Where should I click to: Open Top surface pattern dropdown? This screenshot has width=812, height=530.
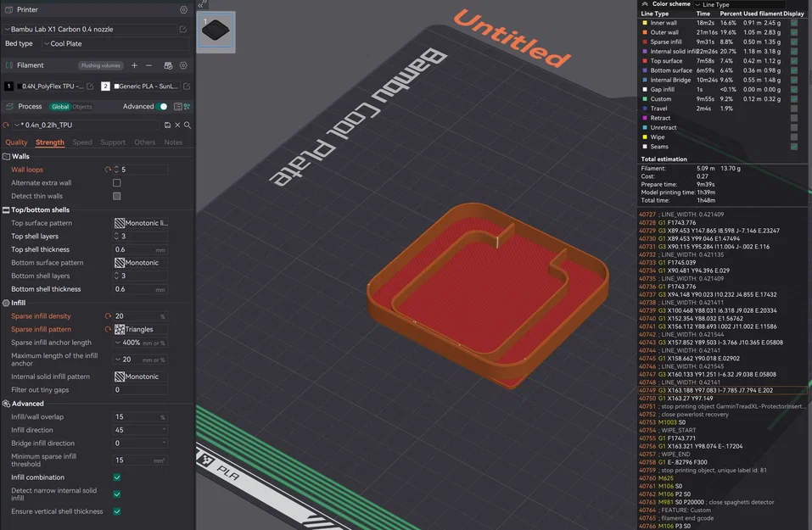coord(140,224)
